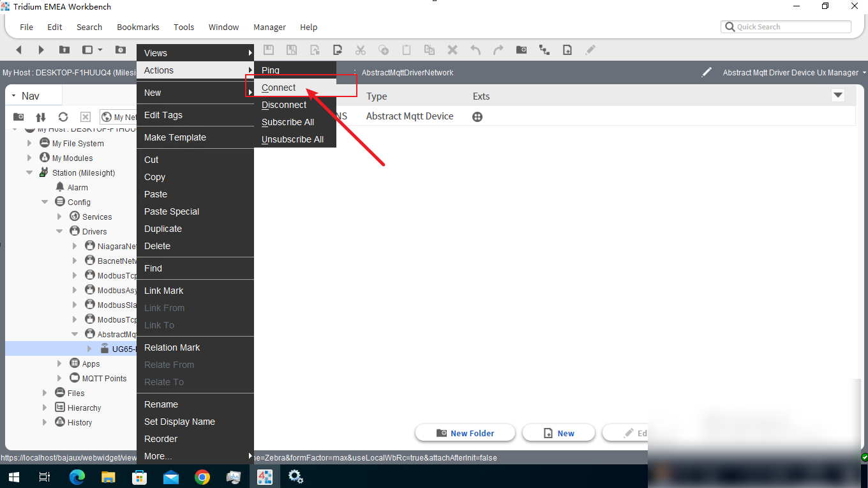This screenshot has height=488, width=868.
Task: Click the pencil icon beside view selector
Action: [x=707, y=72]
